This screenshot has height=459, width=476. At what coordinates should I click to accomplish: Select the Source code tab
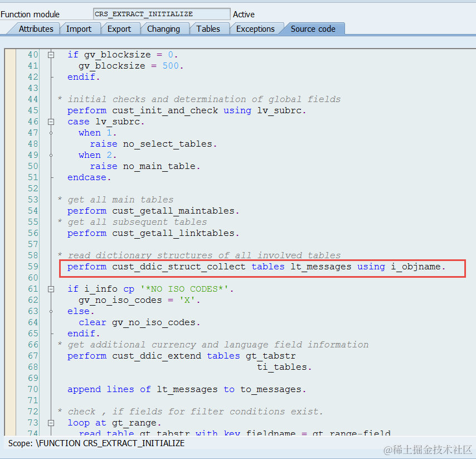click(x=313, y=29)
